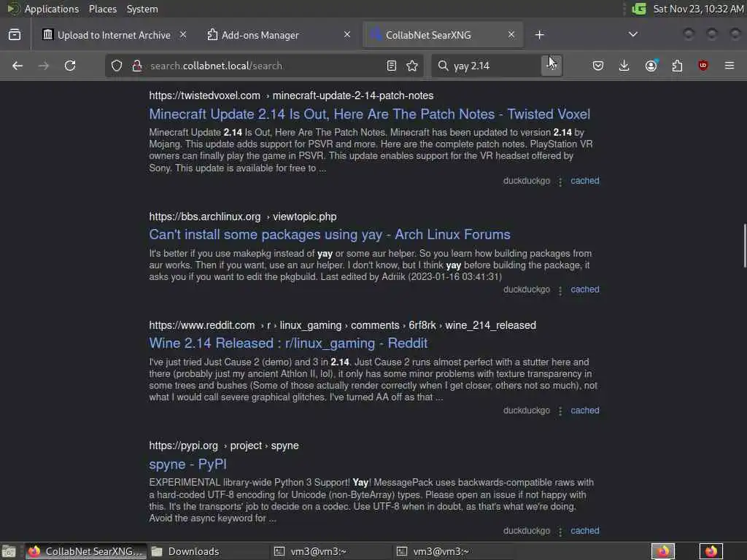Open Wine 2.14 Released Reddit link

point(288,343)
